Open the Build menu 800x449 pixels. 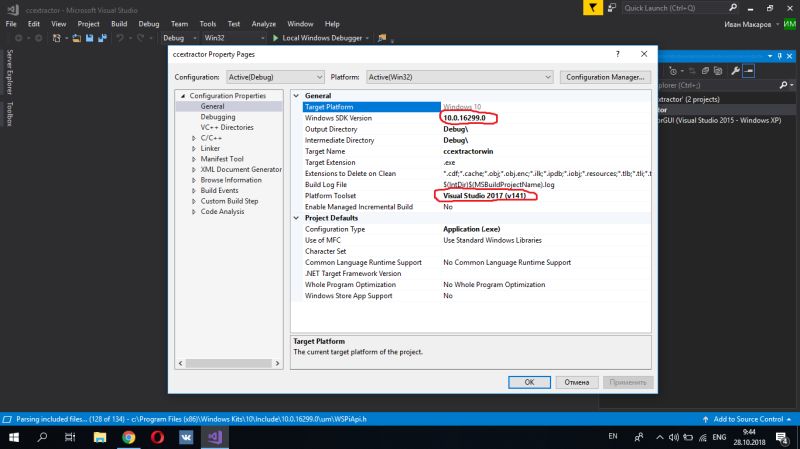(119, 23)
